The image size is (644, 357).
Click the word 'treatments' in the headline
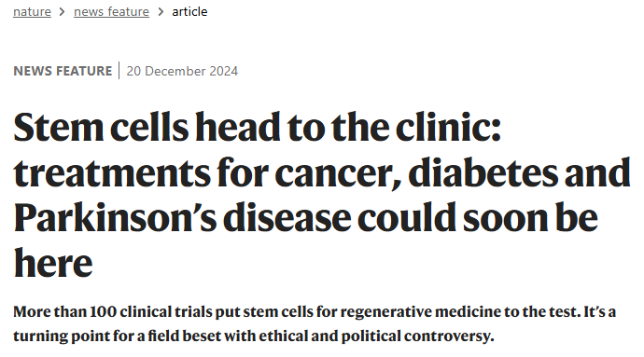[112, 172]
